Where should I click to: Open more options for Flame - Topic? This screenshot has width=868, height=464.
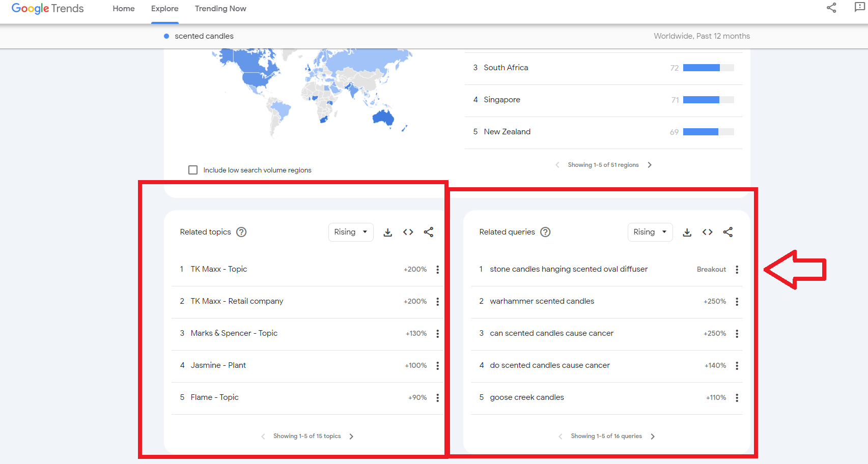[437, 398]
